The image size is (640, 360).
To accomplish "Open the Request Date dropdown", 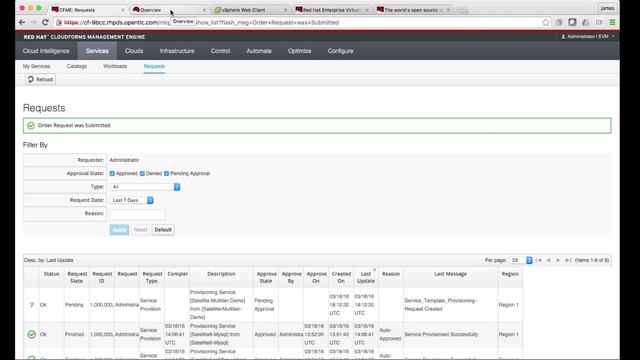I will pos(131,200).
